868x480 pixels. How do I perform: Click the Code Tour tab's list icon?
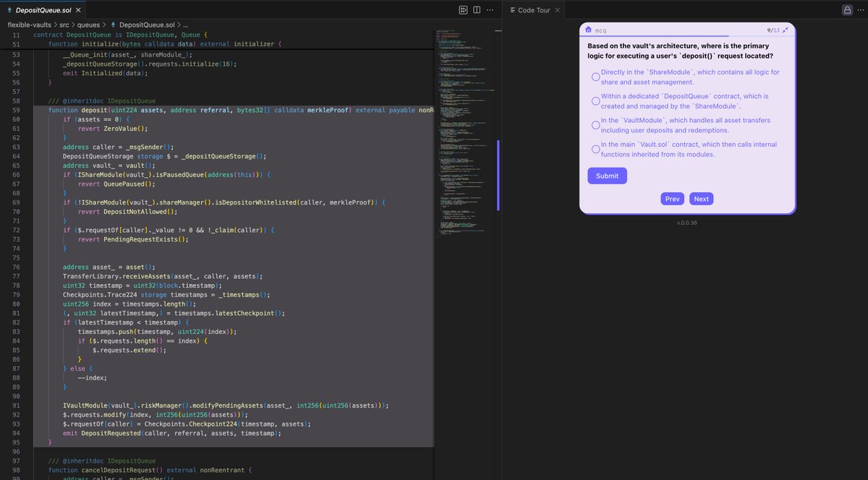coord(512,11)
